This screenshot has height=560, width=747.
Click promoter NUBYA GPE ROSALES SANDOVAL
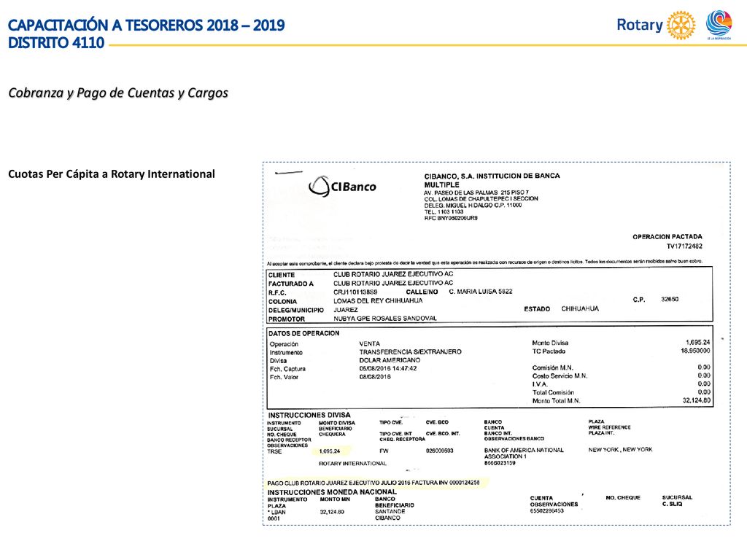(x=385, y=318)
